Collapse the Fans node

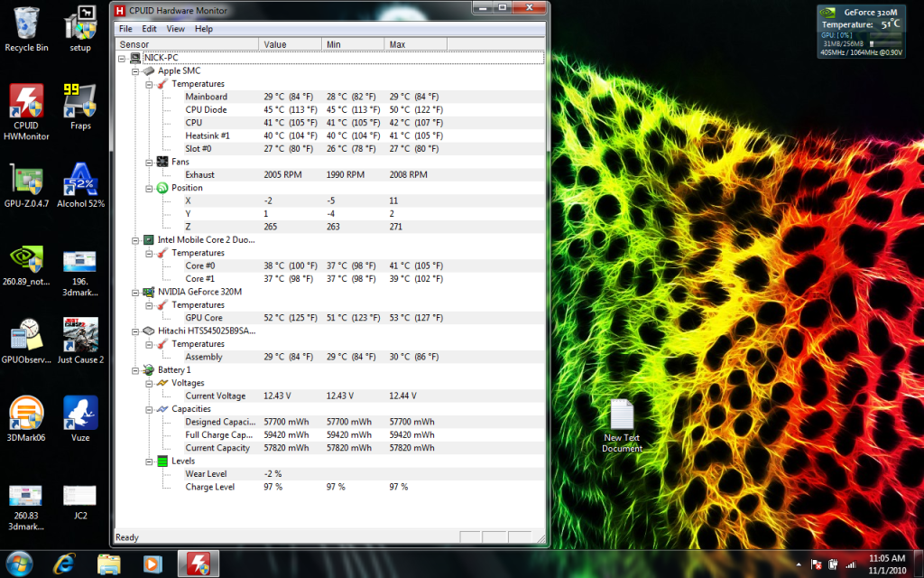(x=149, y=163)
